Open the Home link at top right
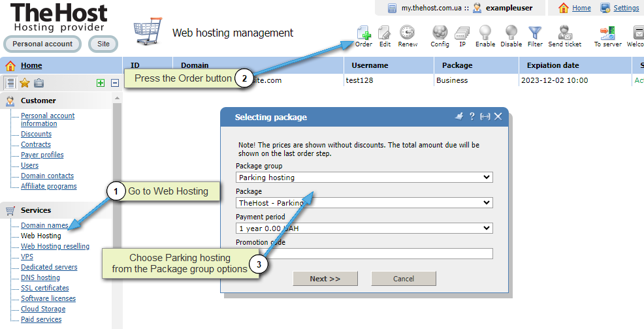The image size is (644, 329). (581, 8)
